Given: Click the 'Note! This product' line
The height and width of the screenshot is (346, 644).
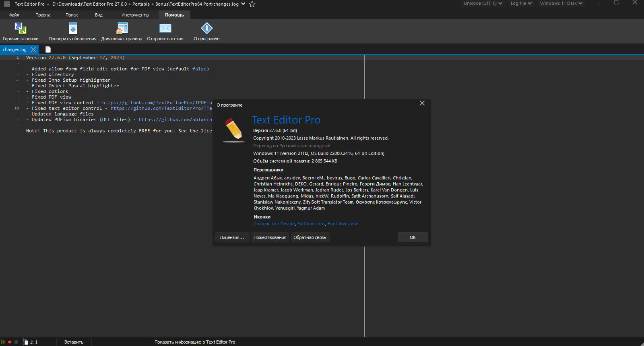Looking at the screenshot, I should click(x=119, y=131).
